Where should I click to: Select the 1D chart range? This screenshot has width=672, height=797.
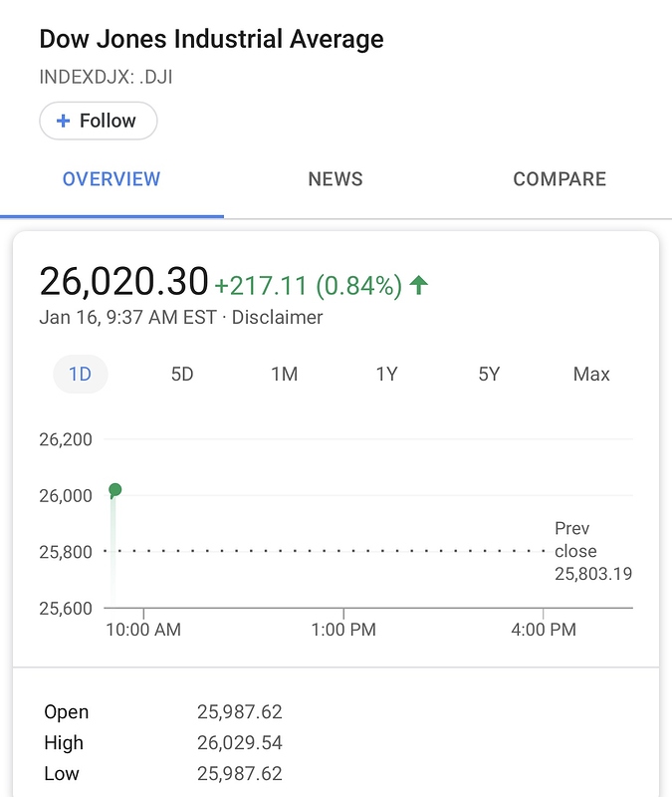point(80,375)
